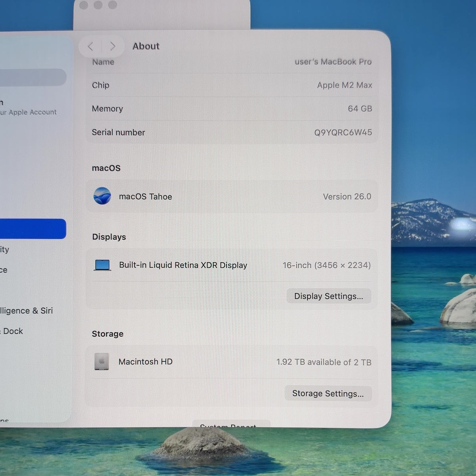Screen dimensions: 476x476
Task: Select the Name row showing user's MacBook Pro
Action: click(x=232, y=62)
